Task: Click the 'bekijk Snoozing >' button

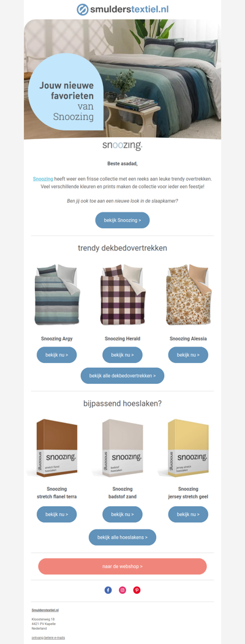Action: coord(123,220)
